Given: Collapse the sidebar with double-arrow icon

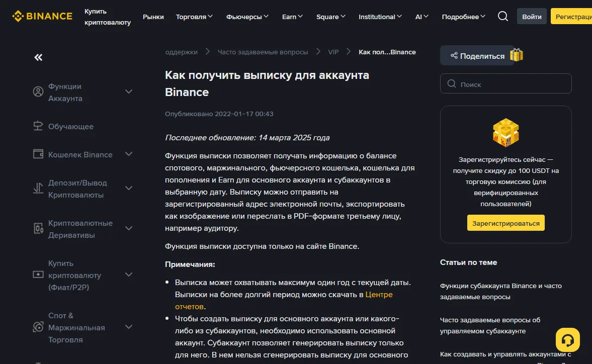Looking at the screenshot, I should point(38,57).
